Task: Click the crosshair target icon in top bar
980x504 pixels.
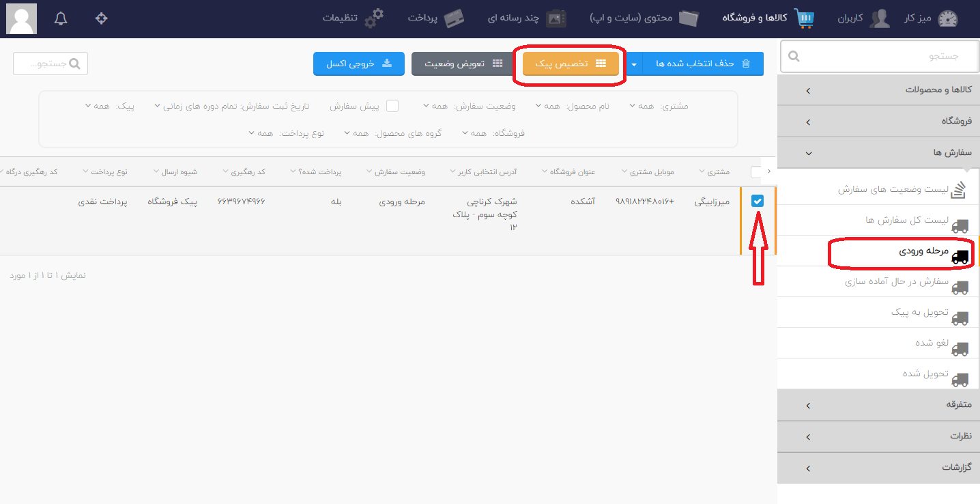Action: [x=102, y=18]
